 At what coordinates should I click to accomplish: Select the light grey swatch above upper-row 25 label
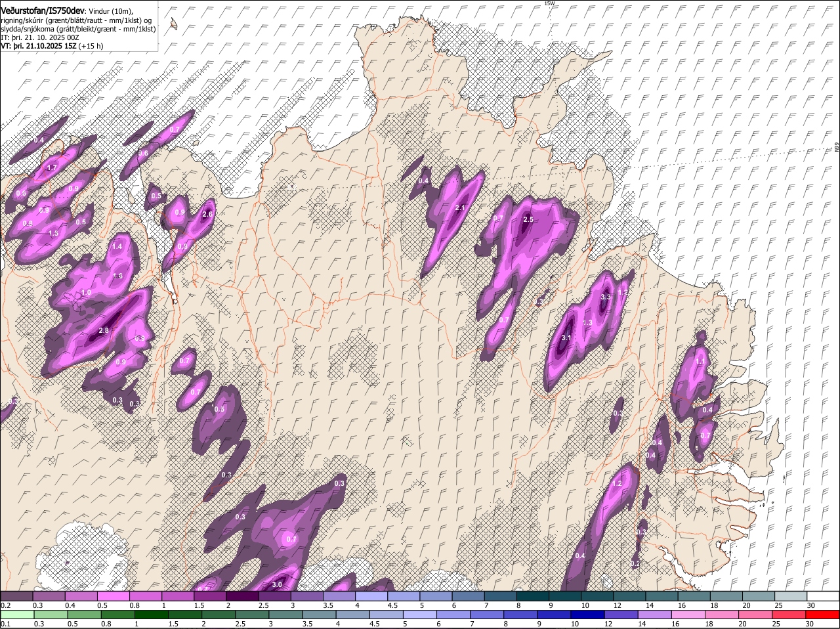point(791,596)
